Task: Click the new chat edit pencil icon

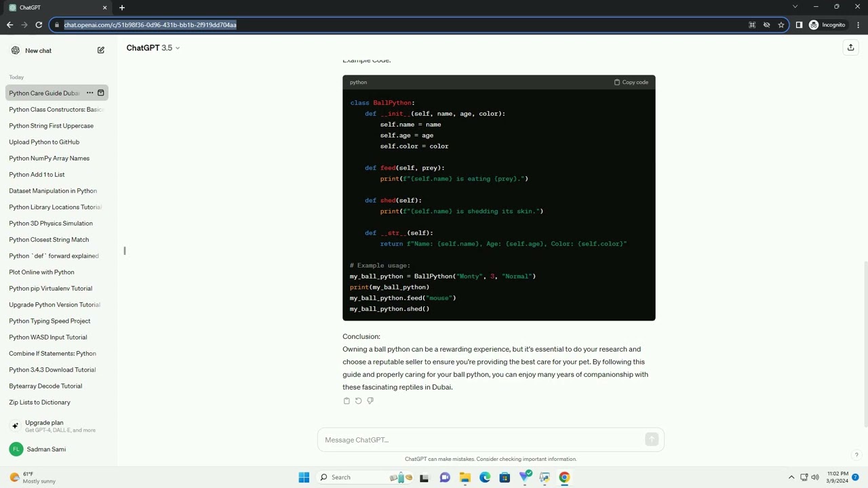Action: (x=101, y=50)
